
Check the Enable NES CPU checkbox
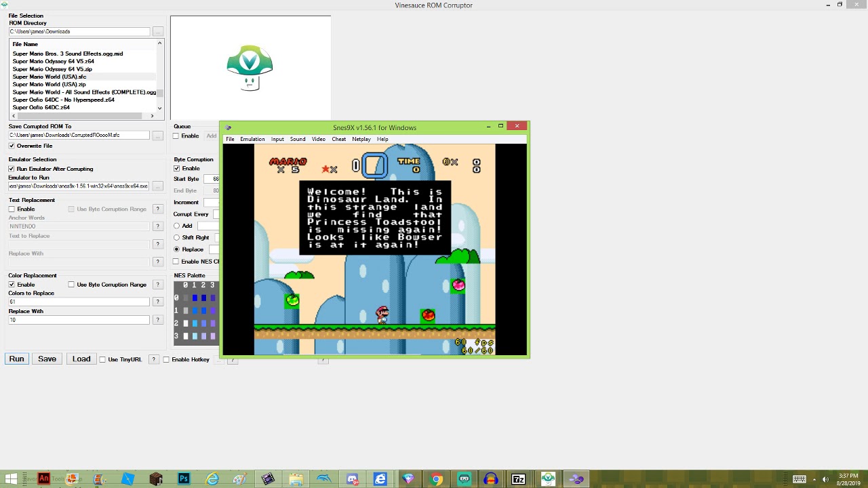(x=176, y=262)
